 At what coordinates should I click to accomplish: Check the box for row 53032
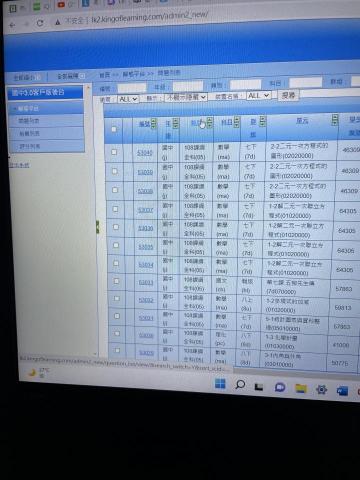117,298
